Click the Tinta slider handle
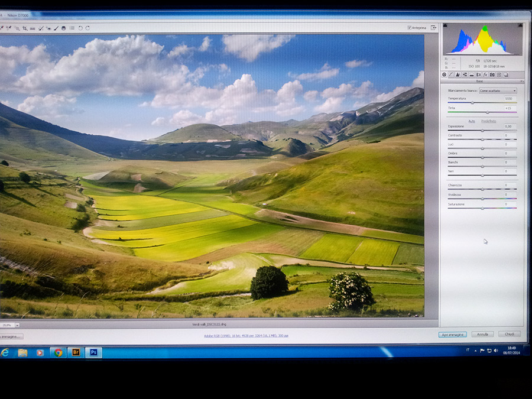Screen dimensions: 532x399 click(488, 112)
